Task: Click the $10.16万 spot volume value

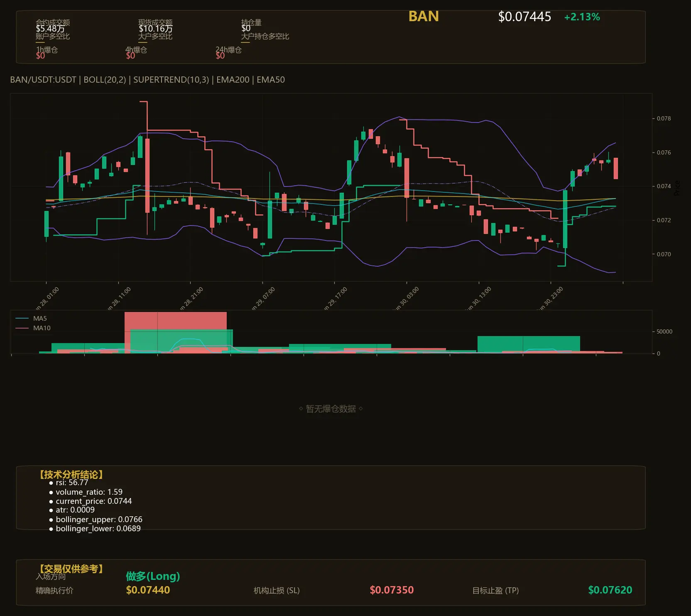Action: coord(156,29)
